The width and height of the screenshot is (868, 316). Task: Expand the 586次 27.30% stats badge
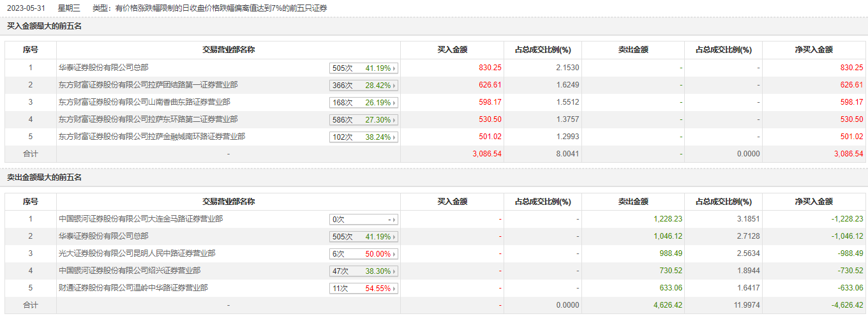coord(364,120)
